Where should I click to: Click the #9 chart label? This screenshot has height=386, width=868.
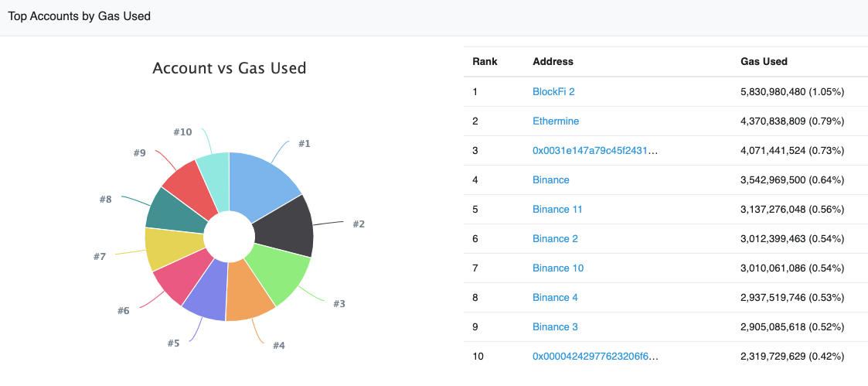(139, 153)
